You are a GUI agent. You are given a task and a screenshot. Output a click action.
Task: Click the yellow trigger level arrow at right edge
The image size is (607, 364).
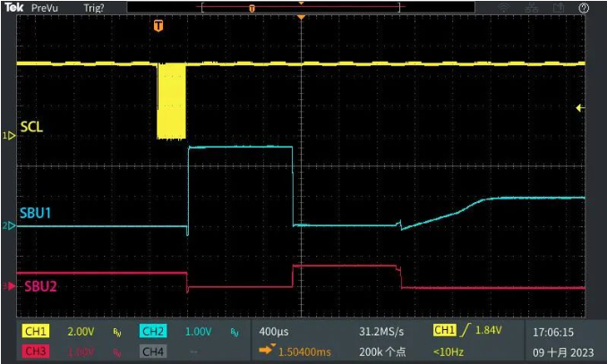(580, 108)
